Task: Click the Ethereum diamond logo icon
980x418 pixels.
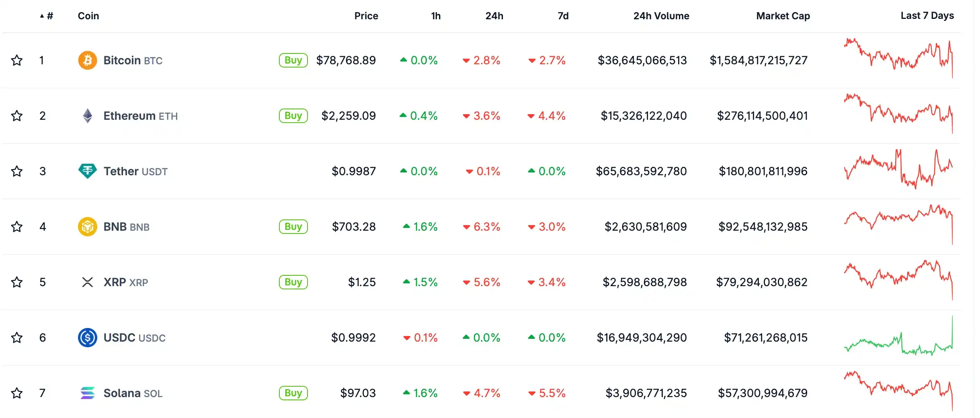Action: tap(87, 116)
